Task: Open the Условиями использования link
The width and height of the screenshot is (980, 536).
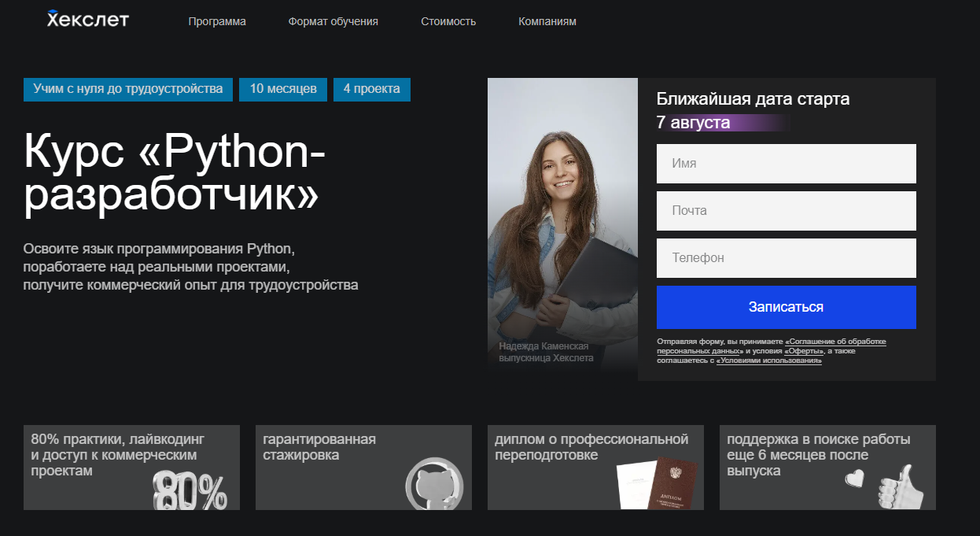Action: pyautogui.click(x=769, y=360)
